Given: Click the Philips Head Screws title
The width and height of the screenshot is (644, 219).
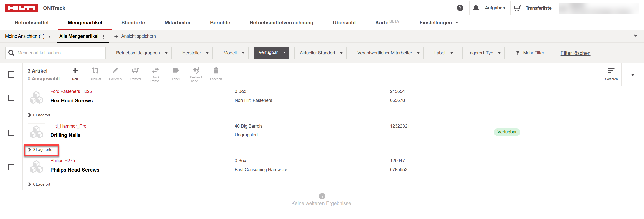Looking at the screenshot, I should (x=75, y=170).
